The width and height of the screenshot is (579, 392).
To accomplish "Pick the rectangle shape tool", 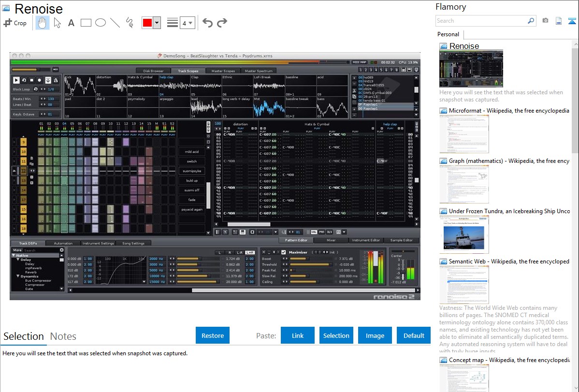I will [86, 23].
